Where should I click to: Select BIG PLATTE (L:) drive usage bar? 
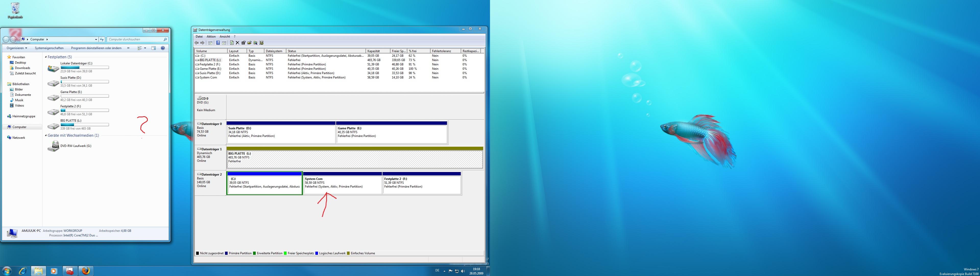84,124
